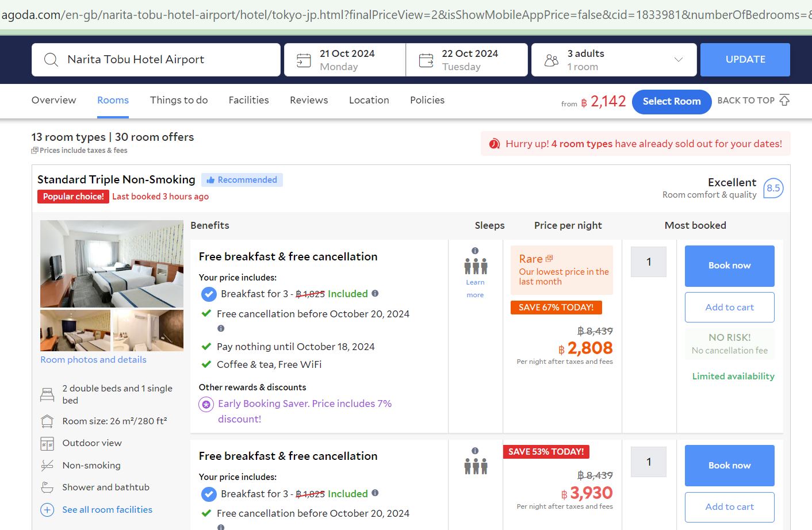This screenshot has width=812, height=530.
Task: Open Room photos and details link
Action: coord(93,360)
